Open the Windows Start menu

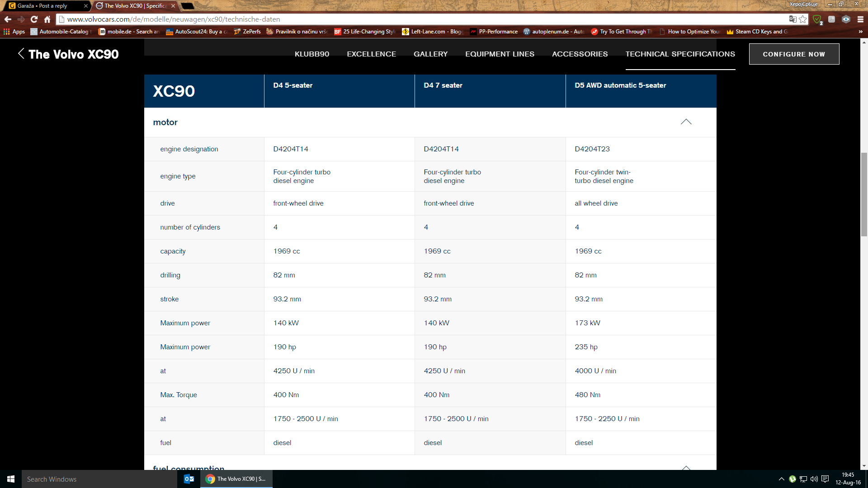point(11,479)
